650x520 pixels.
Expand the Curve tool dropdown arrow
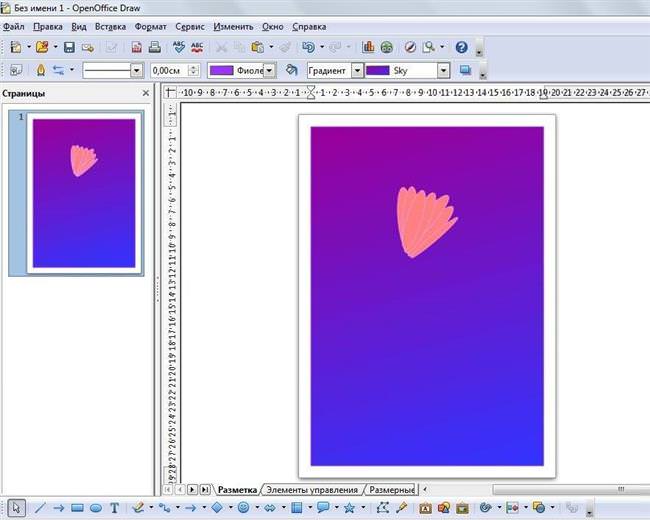point(151,507)
